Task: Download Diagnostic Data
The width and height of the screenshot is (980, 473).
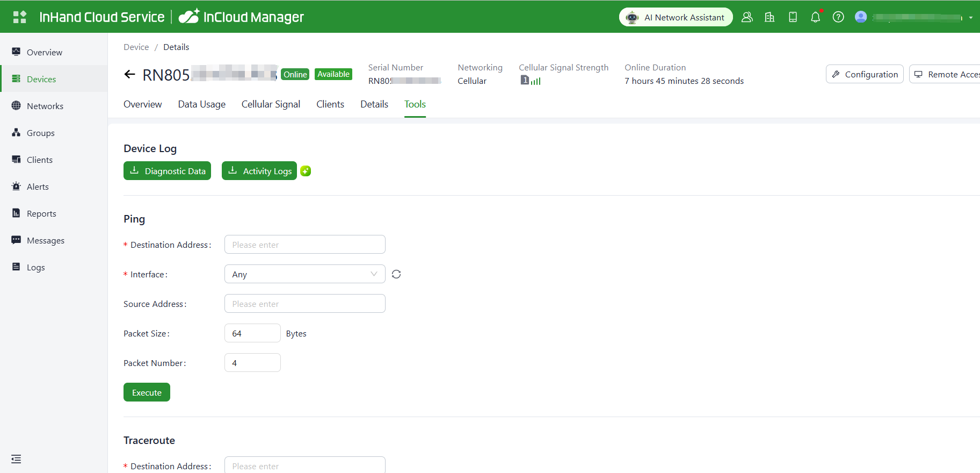Action: [167, 171]
